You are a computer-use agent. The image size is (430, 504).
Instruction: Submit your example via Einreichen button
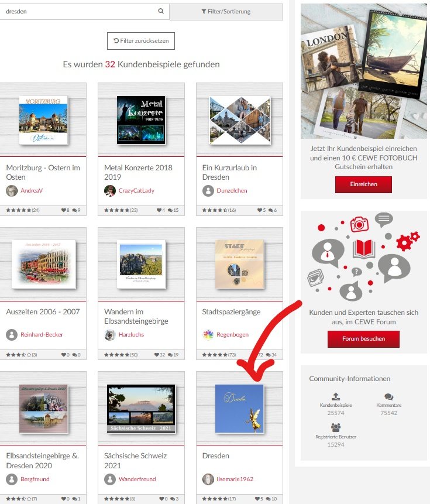click(363, 184)
